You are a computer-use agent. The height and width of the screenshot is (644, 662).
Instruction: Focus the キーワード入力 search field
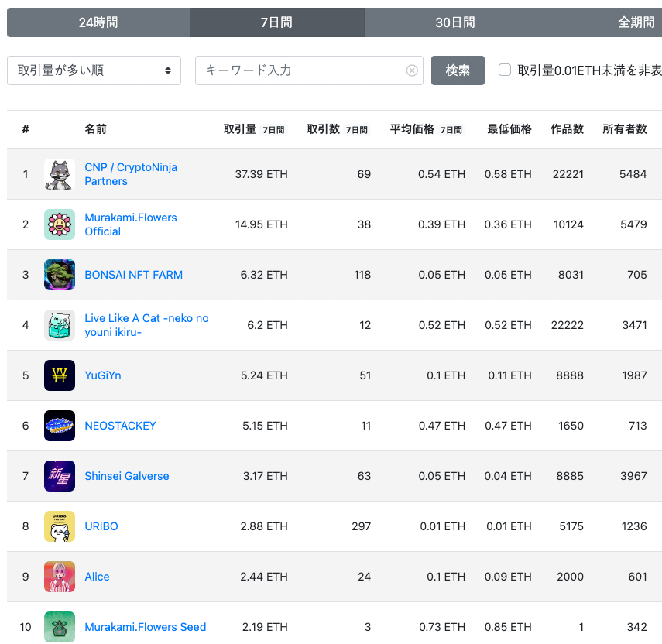(309, 70)
